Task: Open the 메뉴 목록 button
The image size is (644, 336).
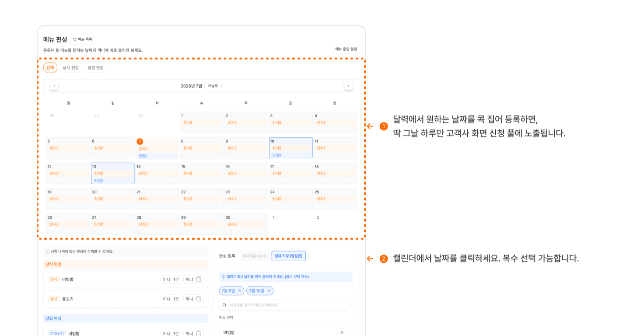Action: 83,39
